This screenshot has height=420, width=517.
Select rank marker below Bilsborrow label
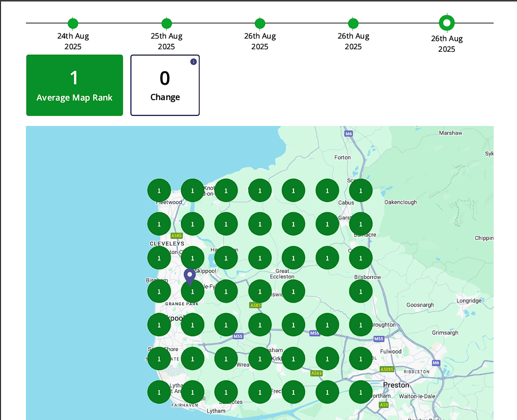[x=361, y=292]
